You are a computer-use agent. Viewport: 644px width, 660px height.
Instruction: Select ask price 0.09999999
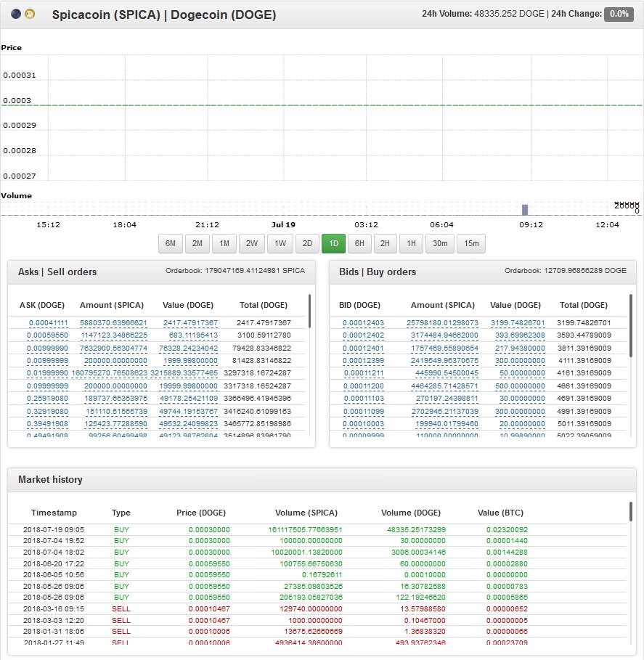[x=48, y=386]
